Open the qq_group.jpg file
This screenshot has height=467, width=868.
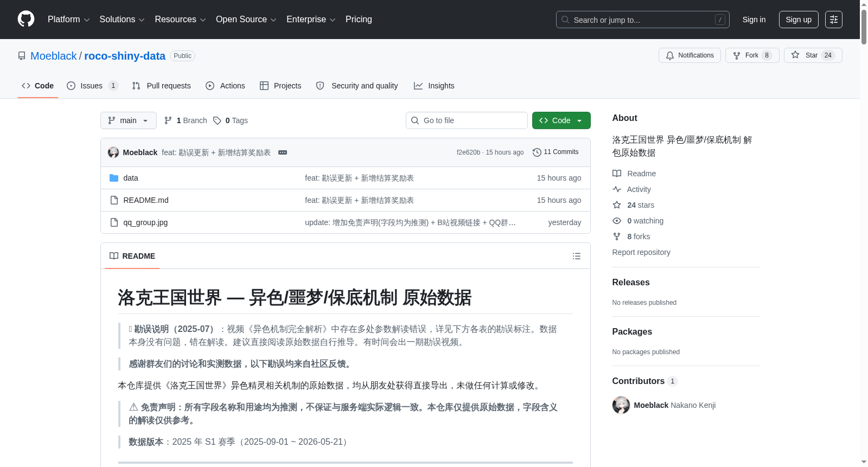point(145,222)
